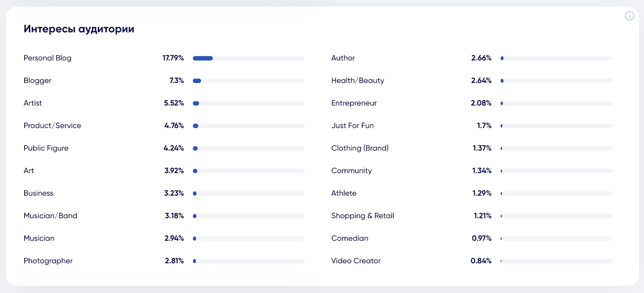Click the Business progress bar
This screenshot has height=293, width=644.
pos(249,194)
